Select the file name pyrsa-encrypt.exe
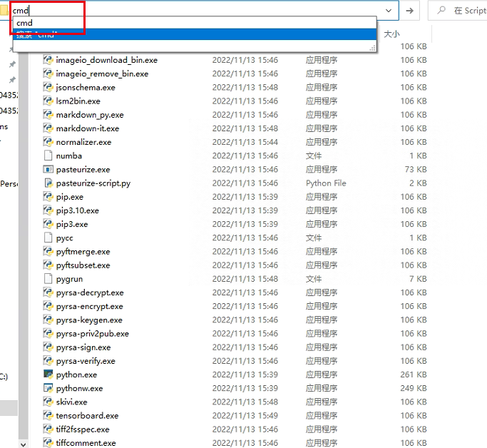Image resolution: width=487 pixels, height=448 pixels. pos(89,306)
